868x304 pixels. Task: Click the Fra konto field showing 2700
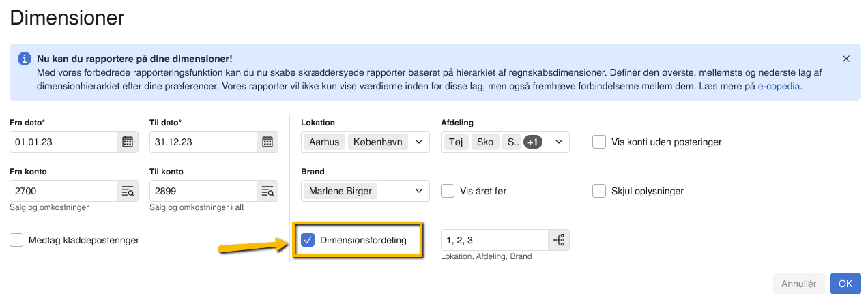coord(63,191)
